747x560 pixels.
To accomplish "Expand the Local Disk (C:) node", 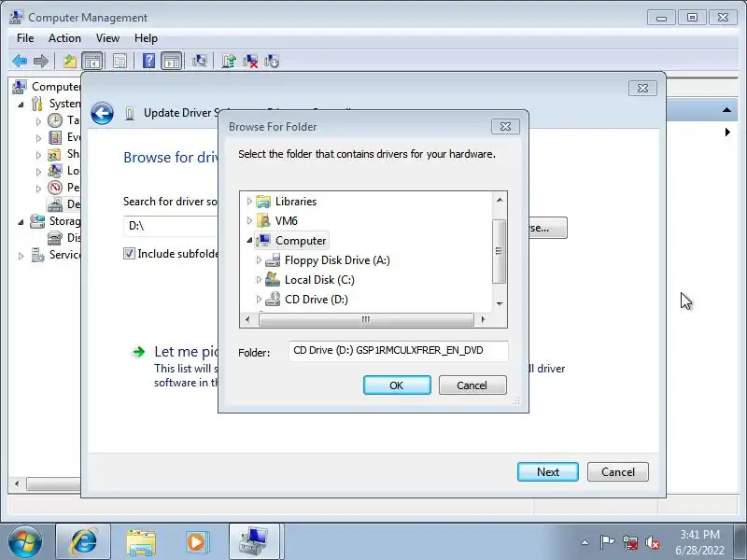I will coord(259,279).
